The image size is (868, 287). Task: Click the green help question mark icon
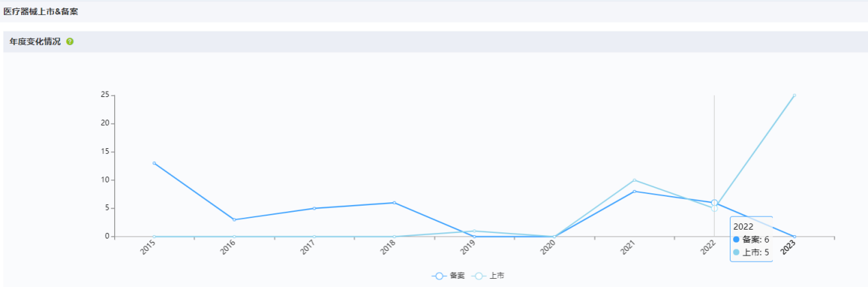[70, 42]
